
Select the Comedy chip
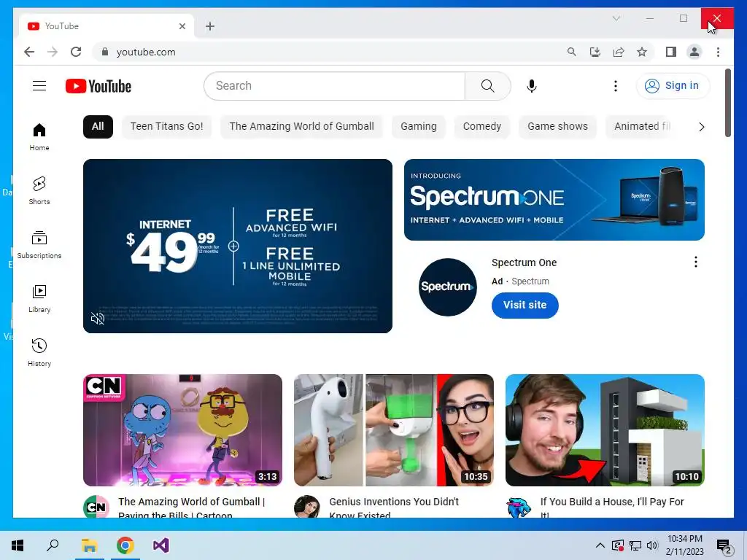click(481, 127)
